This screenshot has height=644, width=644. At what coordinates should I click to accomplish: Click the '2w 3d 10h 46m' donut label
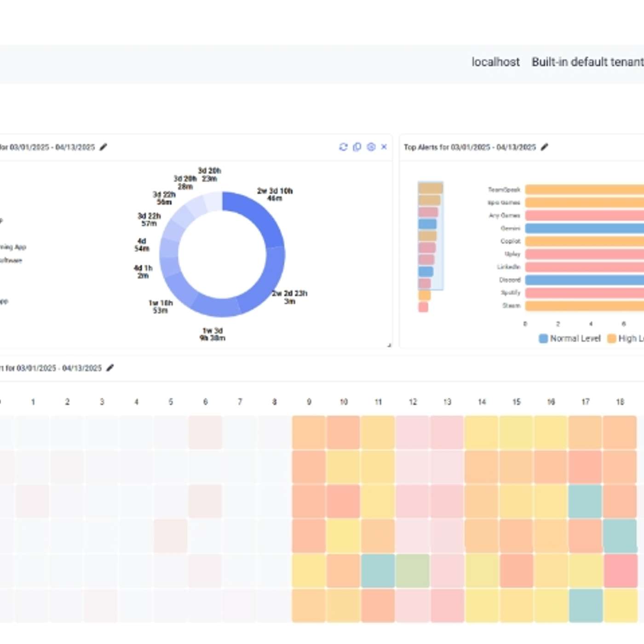coord(275,195)
